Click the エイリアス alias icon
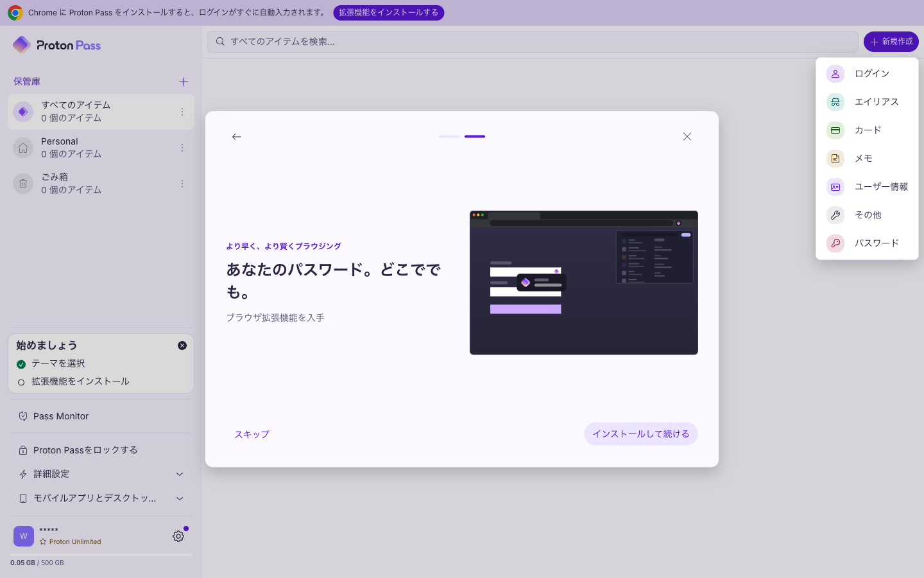Screen dimensions: 924x578 [835, 102]
